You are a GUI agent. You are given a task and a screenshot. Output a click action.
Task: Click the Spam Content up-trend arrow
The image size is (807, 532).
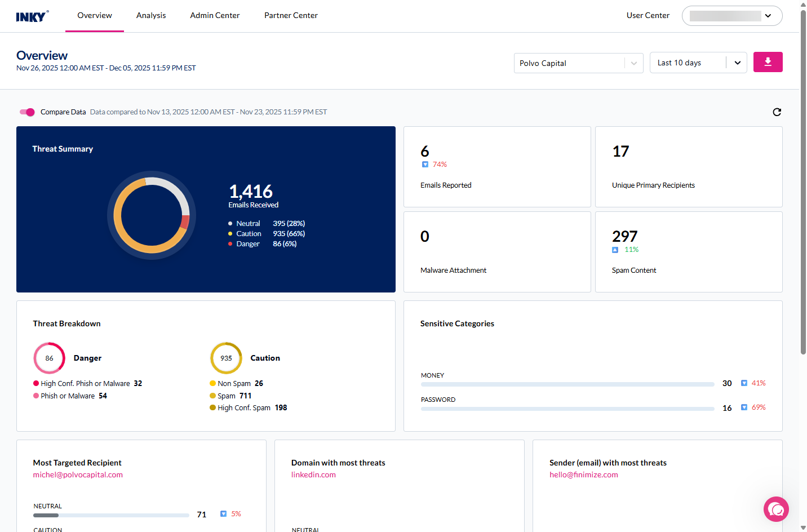pyautogui.click(x=615, y=250)
